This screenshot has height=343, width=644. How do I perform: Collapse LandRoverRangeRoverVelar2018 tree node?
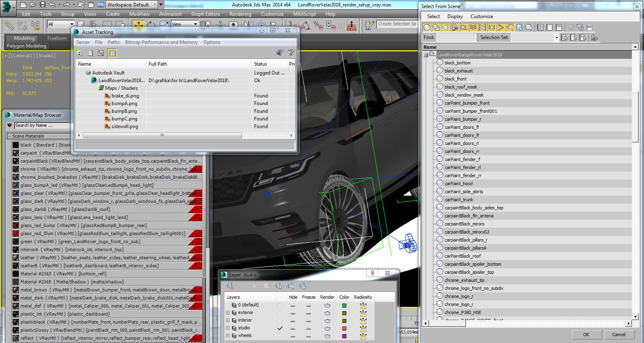click(x=426, y=55)
